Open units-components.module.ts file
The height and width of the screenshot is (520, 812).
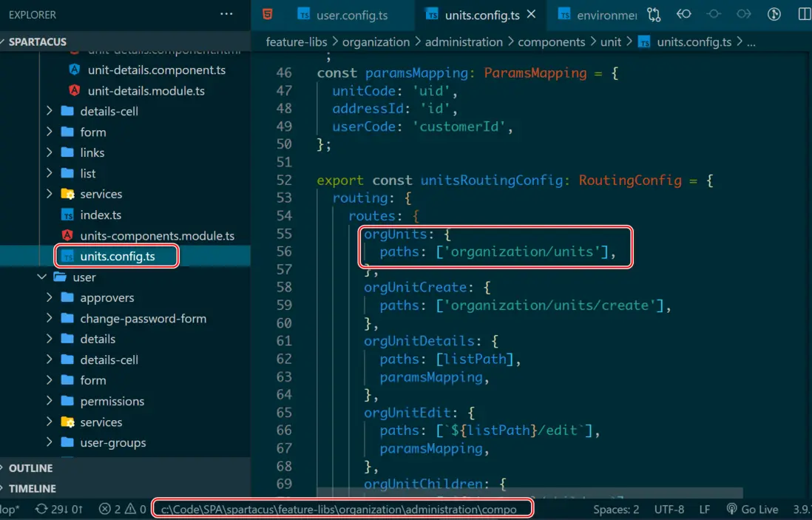(x=157, y=236)
